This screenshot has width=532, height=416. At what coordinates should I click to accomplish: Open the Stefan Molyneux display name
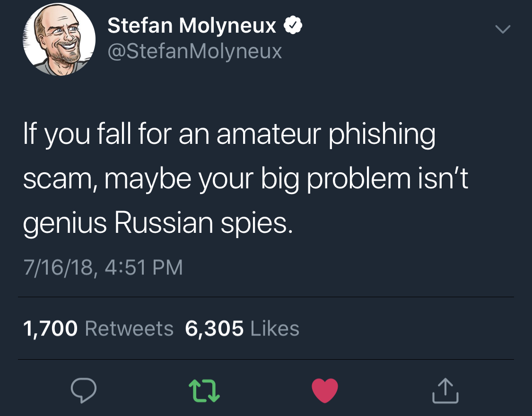tap(192, 26)
